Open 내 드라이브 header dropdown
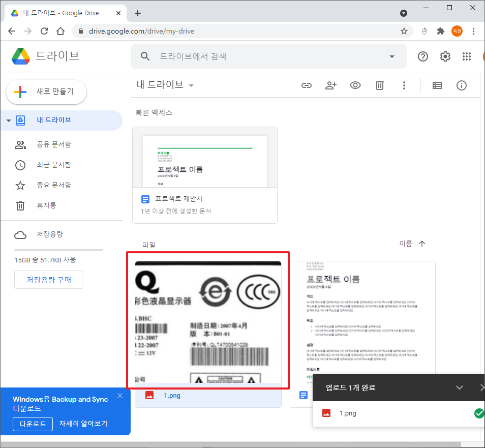Image resolution: width=485 pixels, height=448 pixels. (x=165, y=85)
